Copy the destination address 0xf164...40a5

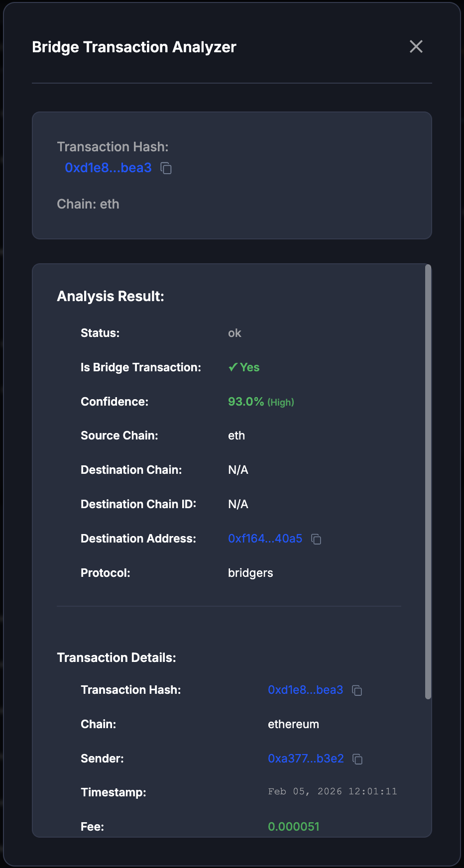point(316,539)
